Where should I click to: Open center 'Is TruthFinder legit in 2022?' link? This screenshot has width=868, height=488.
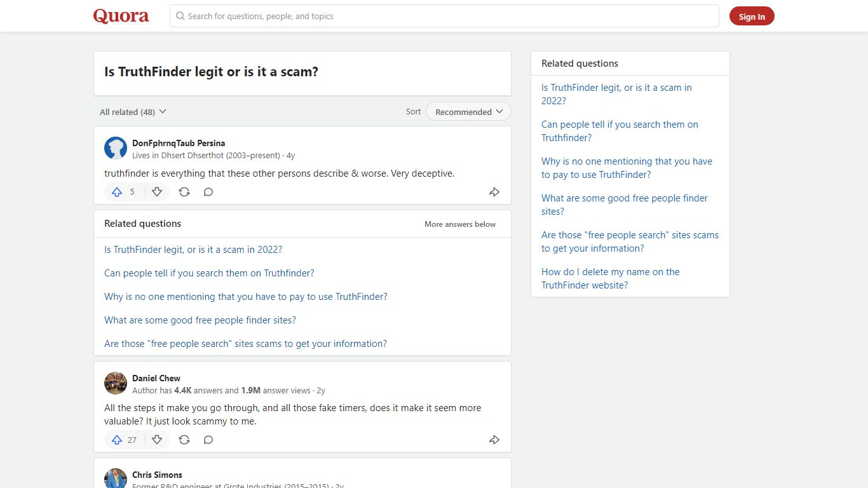[193, 250]
